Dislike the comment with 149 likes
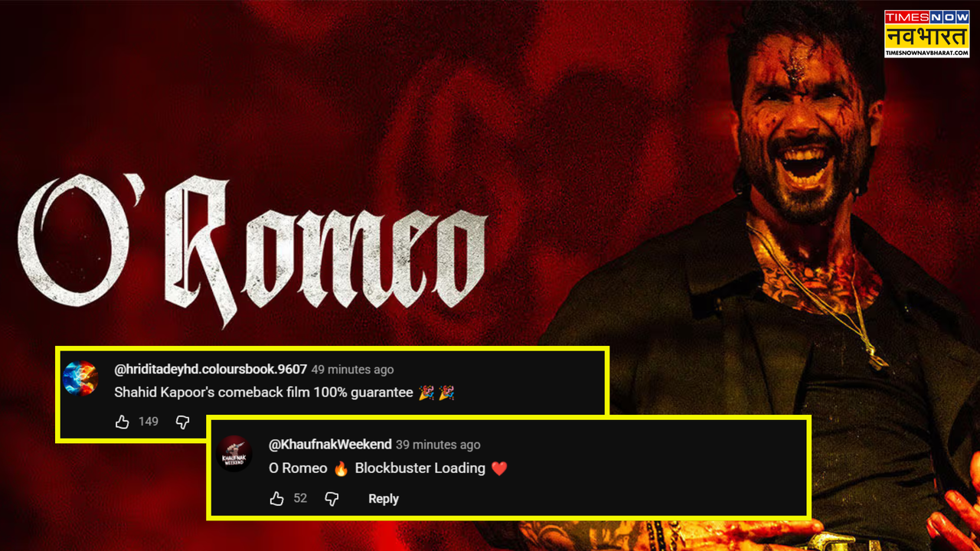Screen dimensions: 980x551 182,422
